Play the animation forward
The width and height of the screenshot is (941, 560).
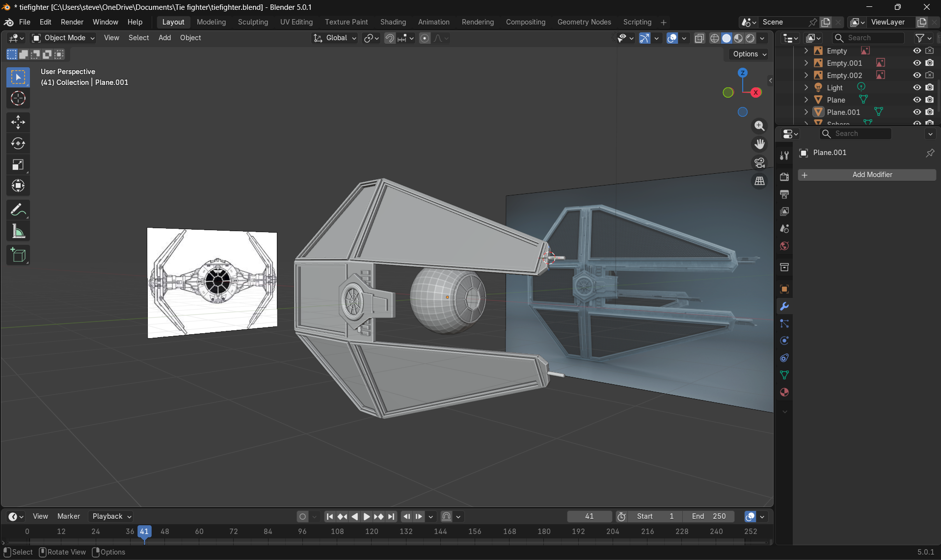pos(366,516)
